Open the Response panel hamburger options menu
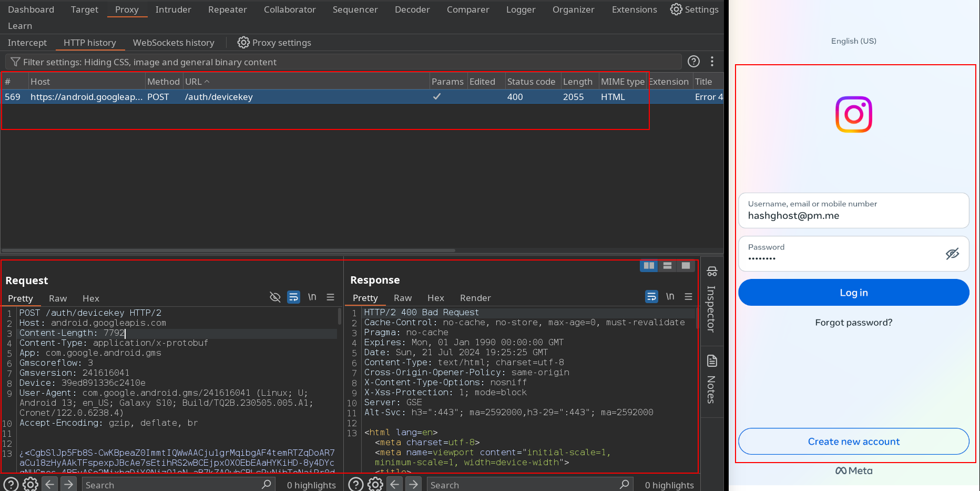 coord(688,297)
